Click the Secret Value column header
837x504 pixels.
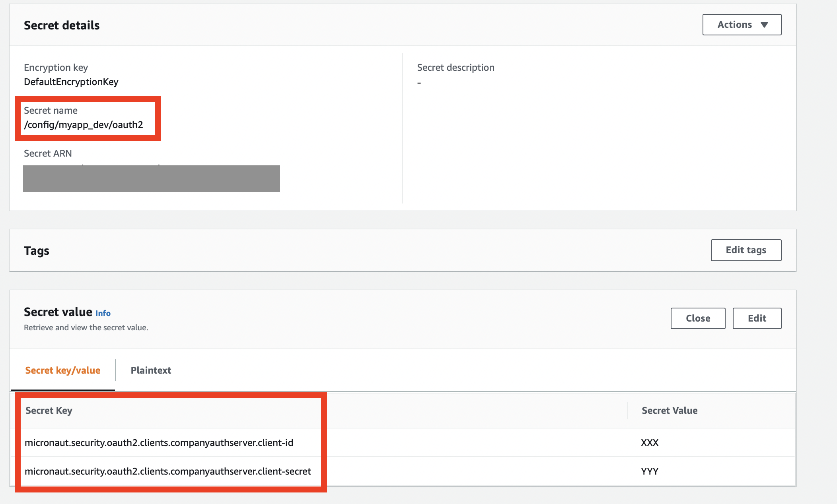point(670,410)
